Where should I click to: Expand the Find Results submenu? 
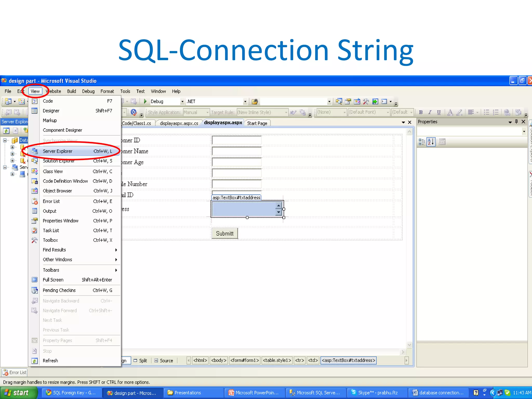point(80,250)
